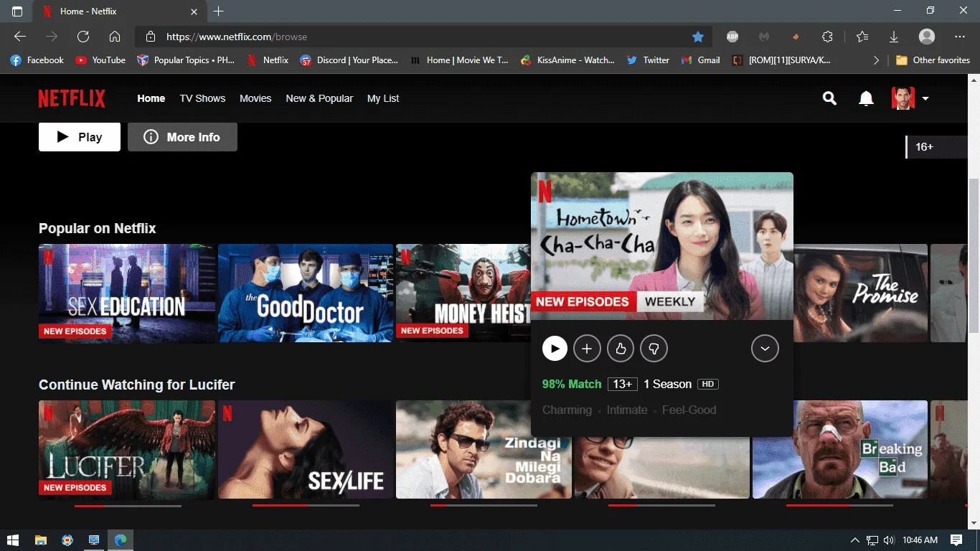This screenshot has width=980, height=551.
Task: Select The Good Doctor thumbnail
Action: [x=306, y=293]
